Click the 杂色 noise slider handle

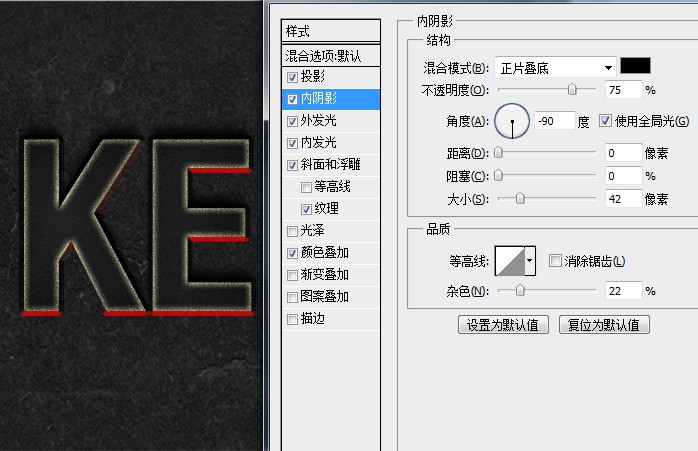pos(519,291)
